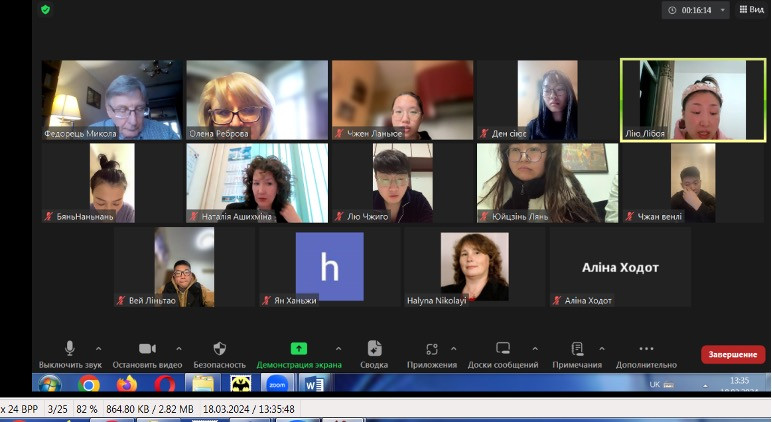Select the Наталія Ашихміна video tile
Image resolution: width=772 pixels, height=422 pixels.
pyautogui.click(x=257, y=183)
